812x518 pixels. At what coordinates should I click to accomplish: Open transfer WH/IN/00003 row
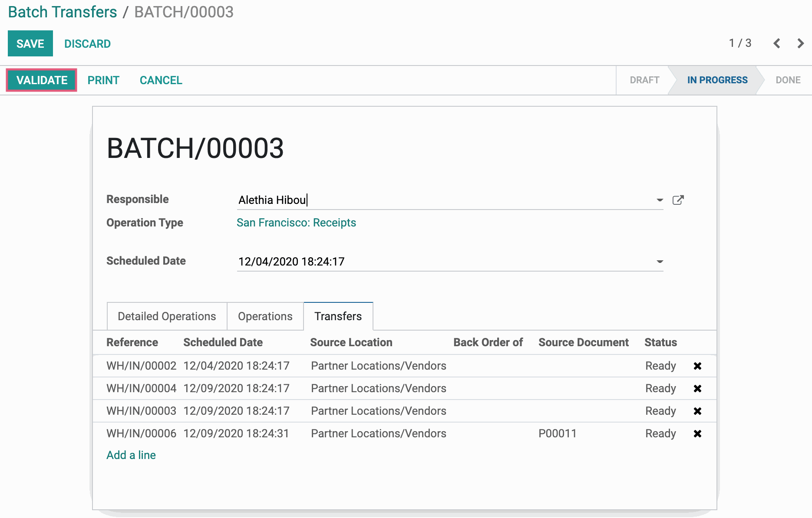pos(405,411)
